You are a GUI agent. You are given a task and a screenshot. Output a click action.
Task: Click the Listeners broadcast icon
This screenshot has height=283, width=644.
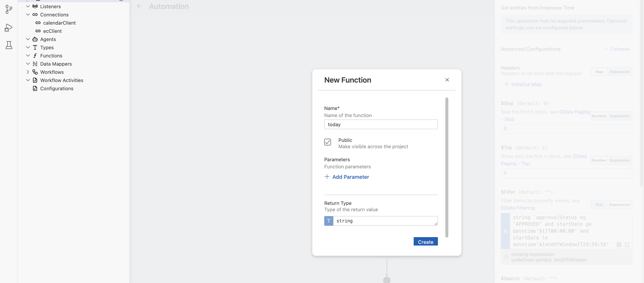coord(35,7)
